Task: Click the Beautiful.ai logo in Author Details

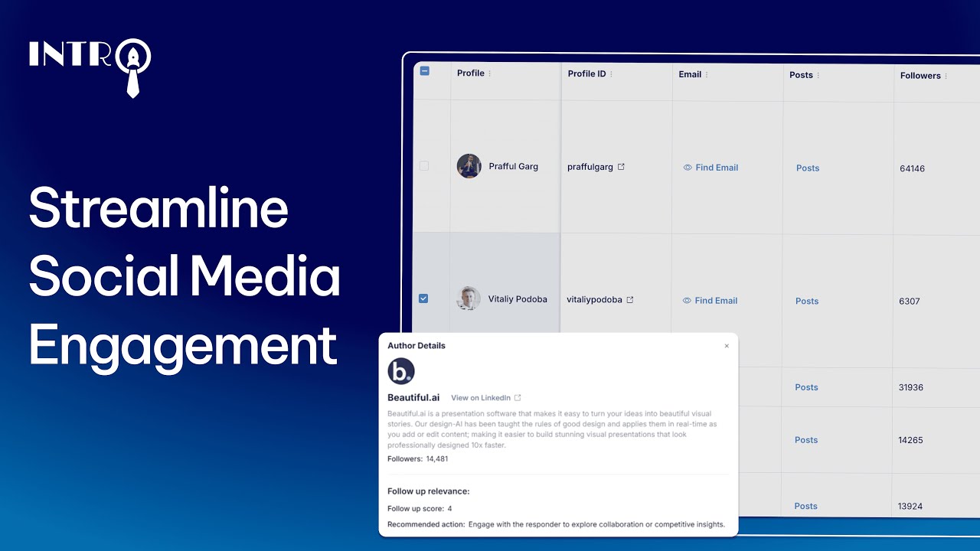Action: 401,371
